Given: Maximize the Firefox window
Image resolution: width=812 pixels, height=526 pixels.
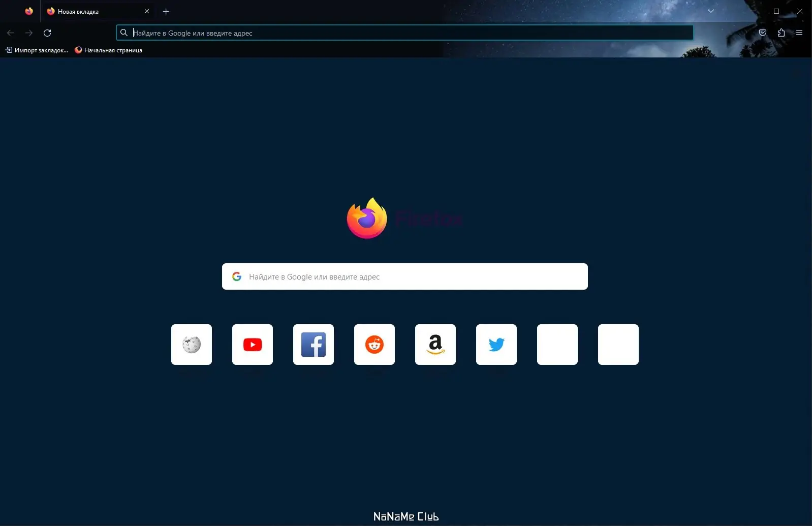Looking at the screenshot, I should 776,11.
